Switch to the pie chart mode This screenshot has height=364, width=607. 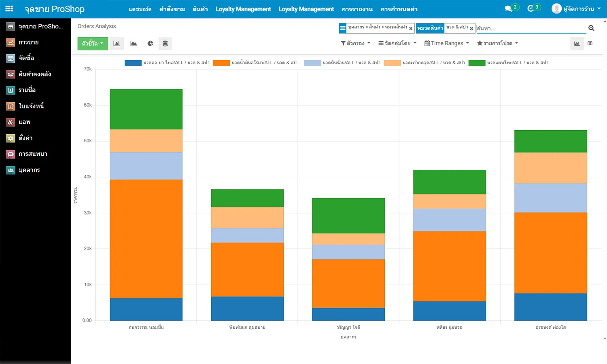150,44
